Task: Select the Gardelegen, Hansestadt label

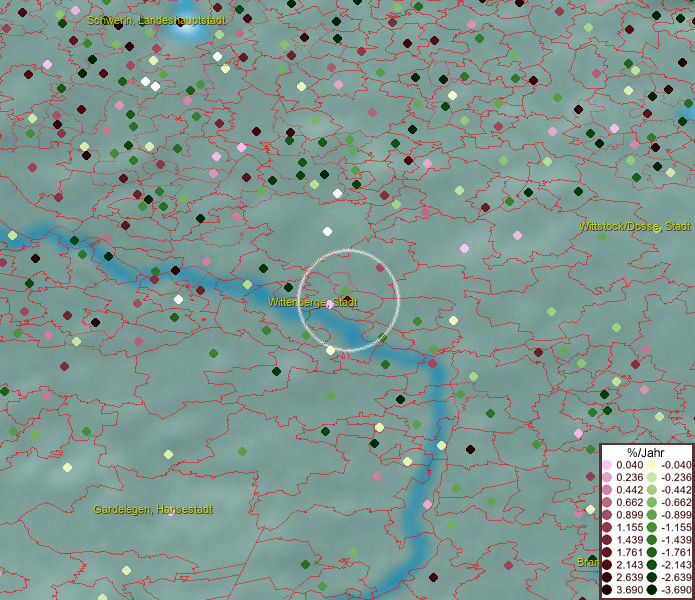Action: pyautogui.click(x=153, y=509)
